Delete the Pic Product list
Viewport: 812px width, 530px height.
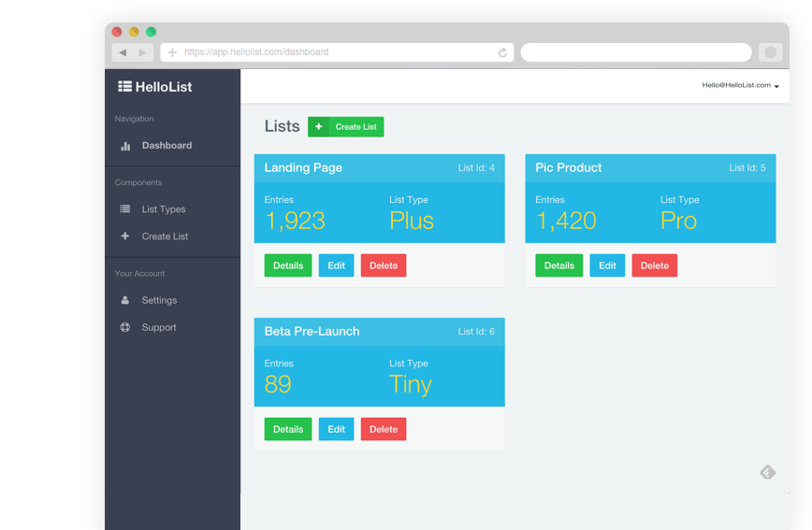tap(655, 265)
